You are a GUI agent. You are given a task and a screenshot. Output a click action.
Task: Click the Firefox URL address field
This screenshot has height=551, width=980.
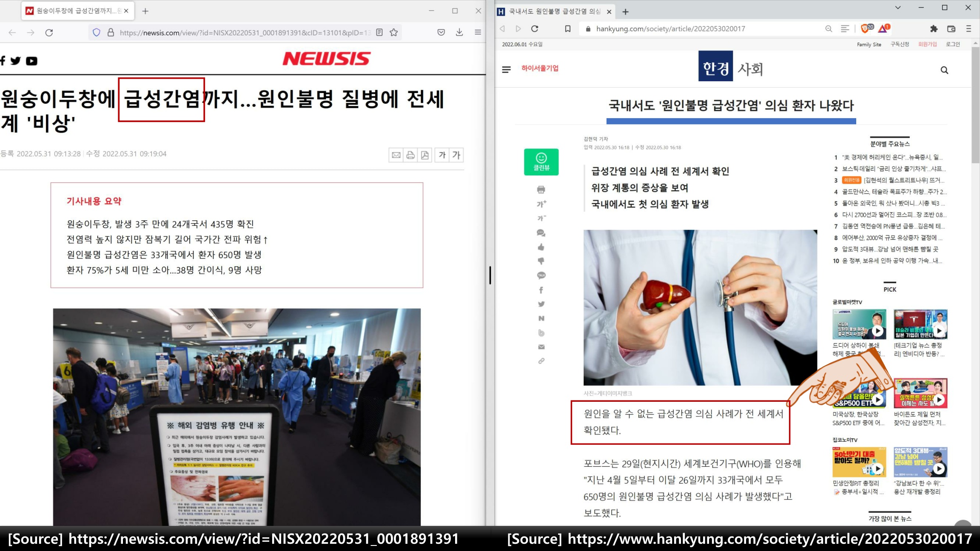[245, 32]
